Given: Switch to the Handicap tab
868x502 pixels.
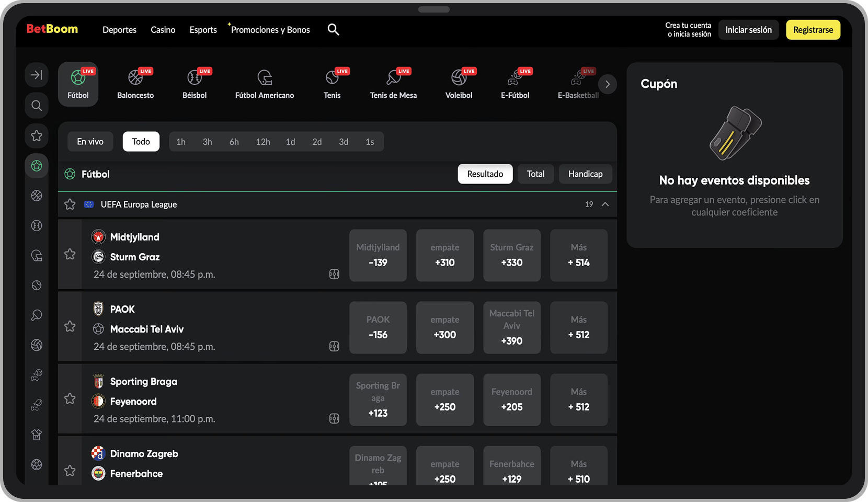Looking at the screenshot, I should 585,174.
